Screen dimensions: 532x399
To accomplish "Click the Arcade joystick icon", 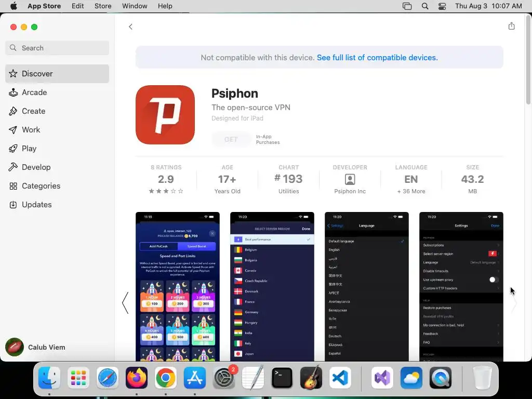I will [13, 92].
